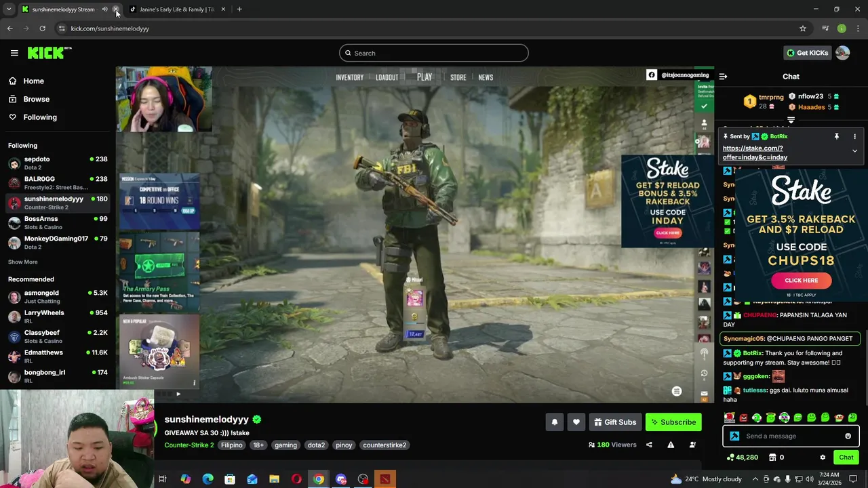Open Windows notification center
Screen dimensions: 868x488
pos(853,479)
